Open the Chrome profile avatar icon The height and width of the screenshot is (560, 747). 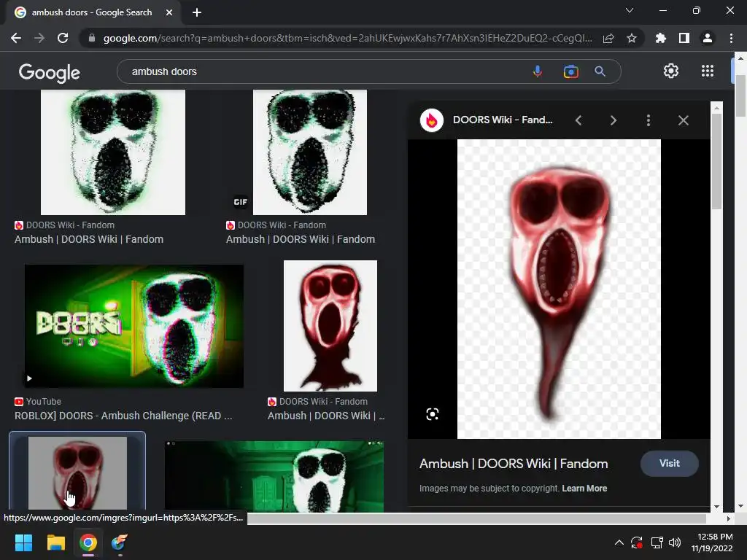[708, 38]
